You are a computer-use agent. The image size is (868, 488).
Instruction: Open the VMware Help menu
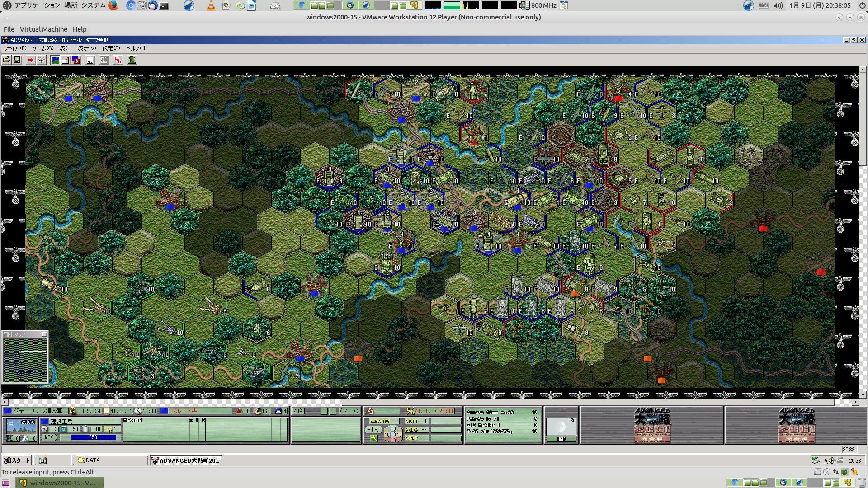pos(80,29)
